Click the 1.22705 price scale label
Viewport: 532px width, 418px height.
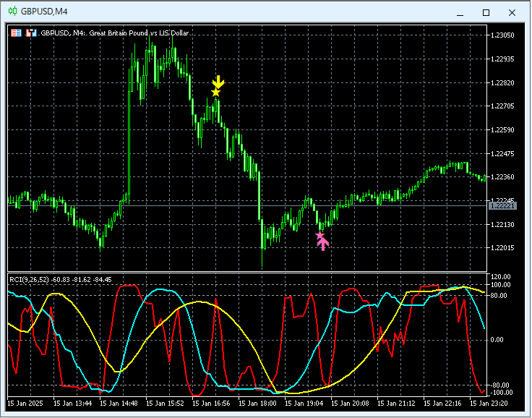(x=502, y=106)
